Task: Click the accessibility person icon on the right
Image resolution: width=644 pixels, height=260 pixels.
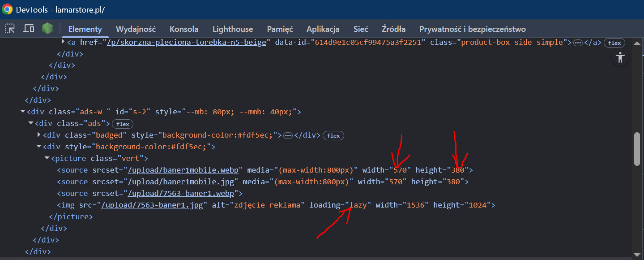Action: (x=620, y=57)
